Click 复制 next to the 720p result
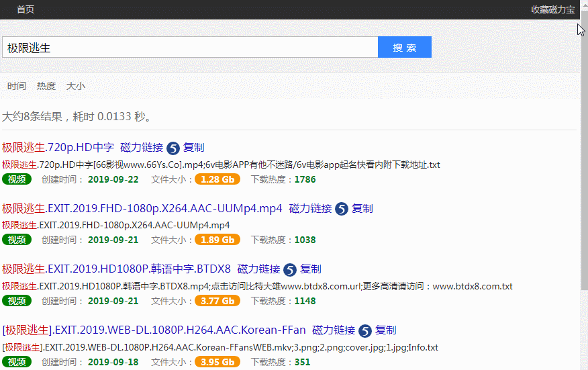Screen dimensions: 588x370 pyautogui.click(x=193, y=148)
